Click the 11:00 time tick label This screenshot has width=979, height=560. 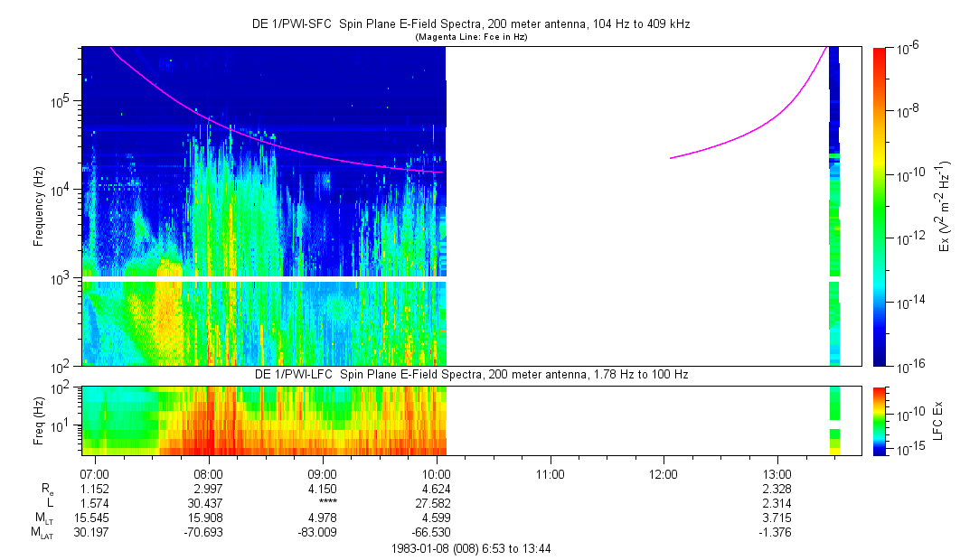click(x=551, y=473)
